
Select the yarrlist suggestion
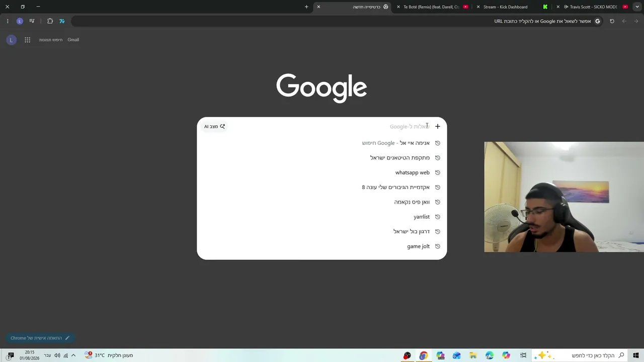pyautogui.click(x=322, y=217)
